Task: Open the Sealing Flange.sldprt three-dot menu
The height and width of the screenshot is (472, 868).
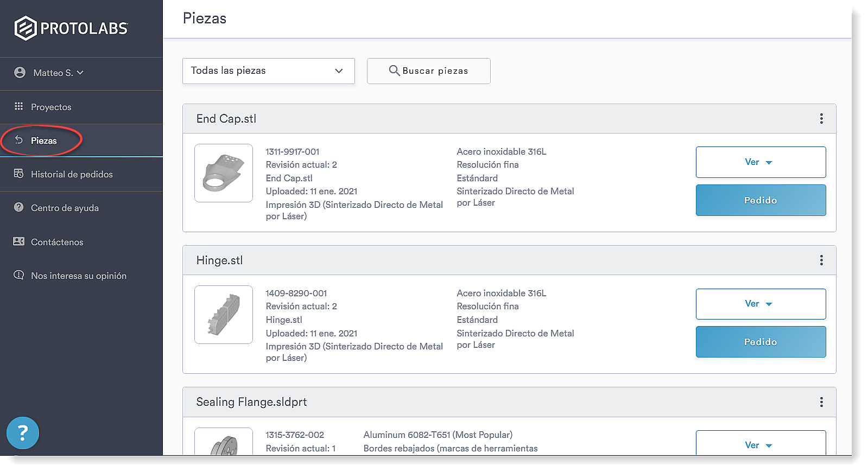Action: (821, 402)
